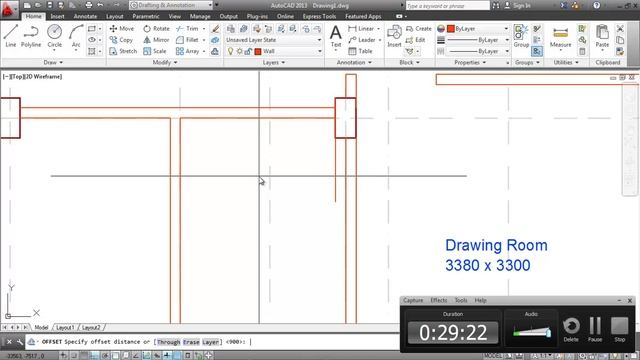Pause the screen recording
The image size is (640, 360).
tap(595, 329)
